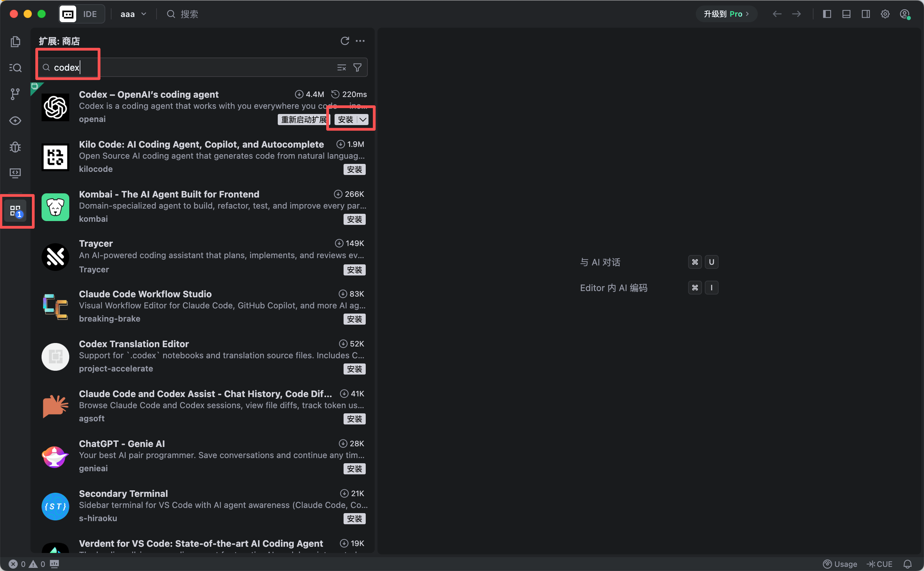The width and height of the screenshot is (924, 571).
Task: Open notifications bell in status bar
Action: (908, 564)
